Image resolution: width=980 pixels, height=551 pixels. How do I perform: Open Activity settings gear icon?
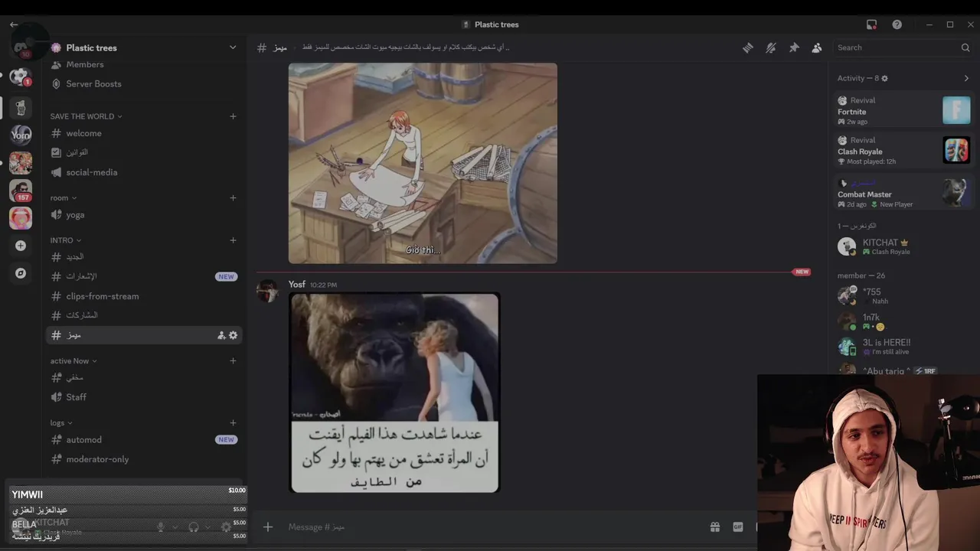click(x=885, y=78)
